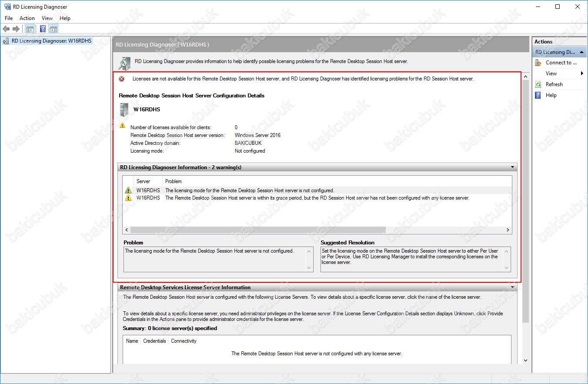Click the green Refresh icon in Actions pane

[538, 84]
